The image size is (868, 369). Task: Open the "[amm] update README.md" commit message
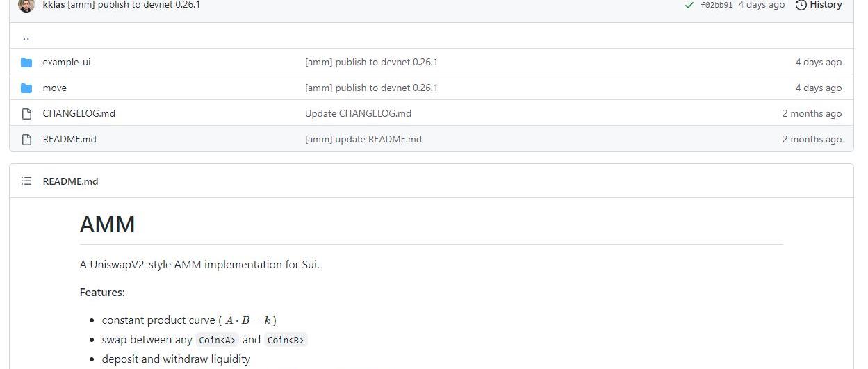pos(363,140)
